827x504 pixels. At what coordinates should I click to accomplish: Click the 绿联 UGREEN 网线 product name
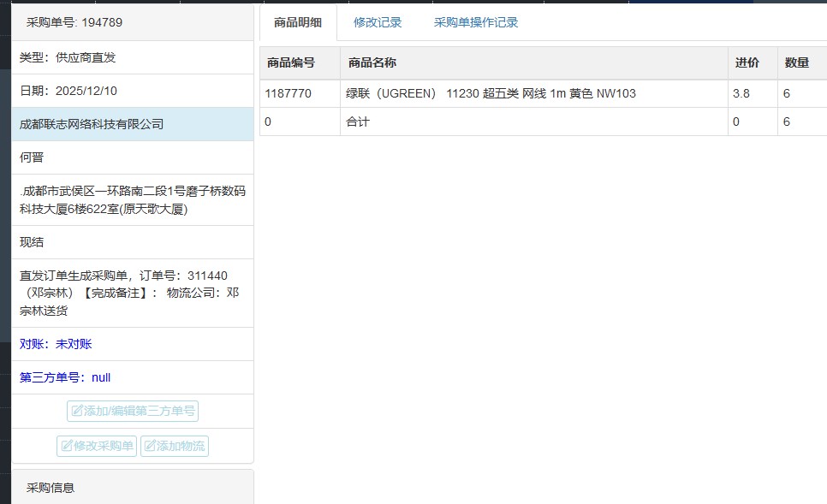tap(491, 93)
